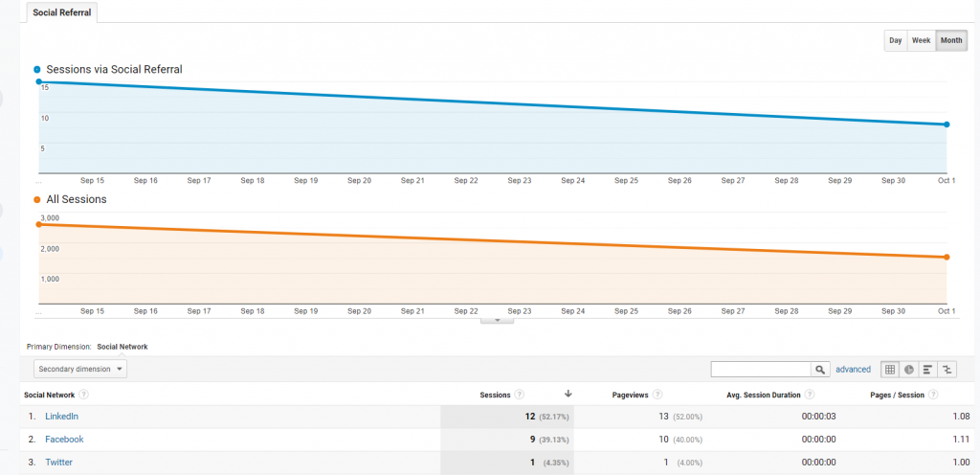Set the chart interval to Month

(x=951, y=40)
